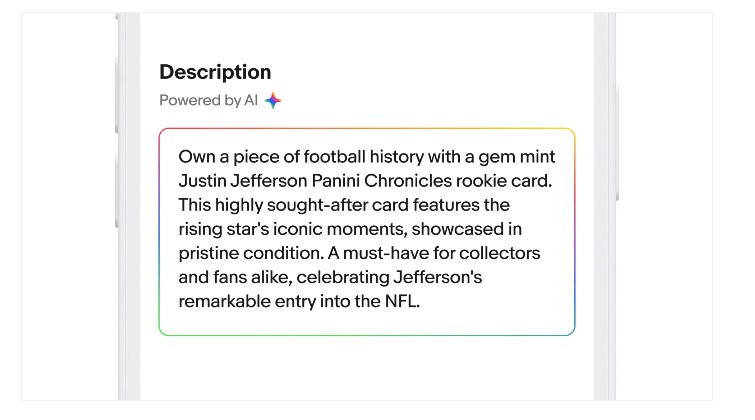Click the words "Justin Jefferson" in description

tap(243, 181)
